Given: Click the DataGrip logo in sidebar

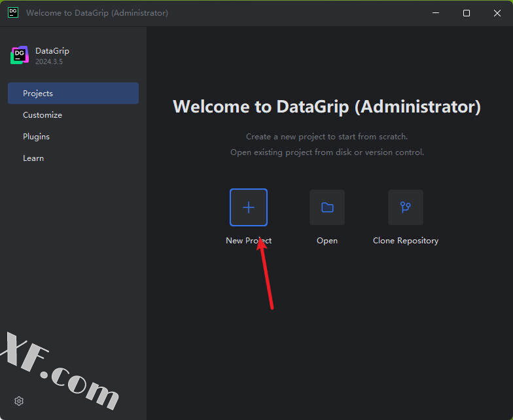Looking at the screenshot, I should click(20, 55).
